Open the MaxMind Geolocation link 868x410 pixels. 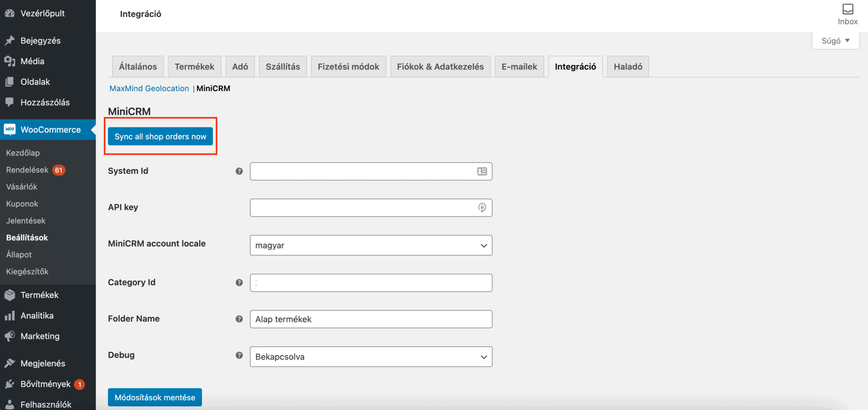pyautogui.click(x=149, y=89)
